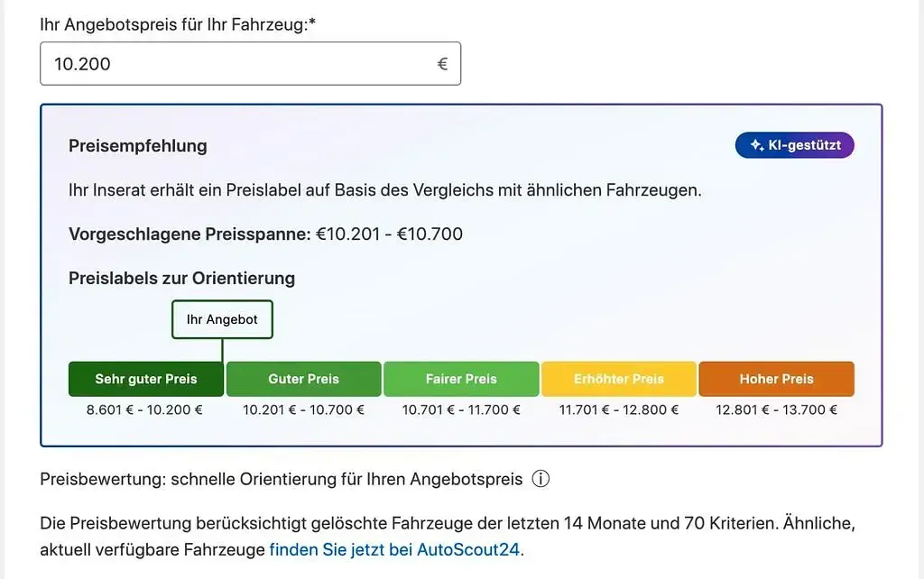The height and width of the screenshot is (579, 924).
Task: Select the light green 'Fairer Preis' label
Action: [x=461, y=379]
